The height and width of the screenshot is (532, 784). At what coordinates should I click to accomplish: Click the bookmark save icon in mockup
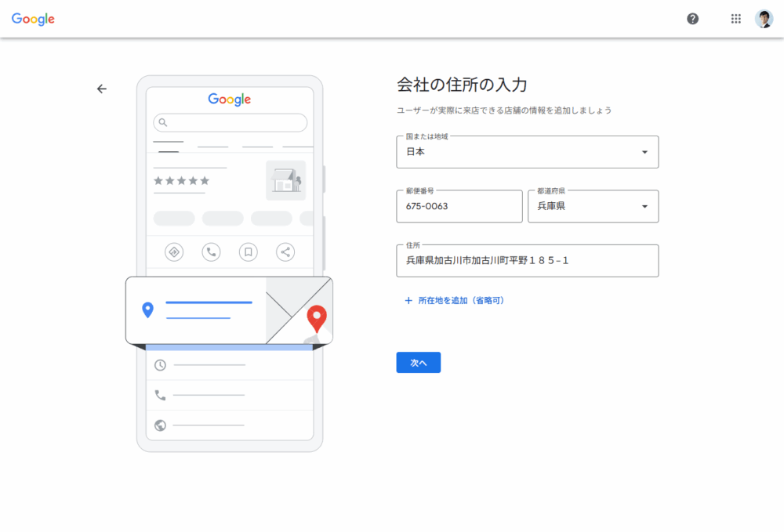point(248,252)
